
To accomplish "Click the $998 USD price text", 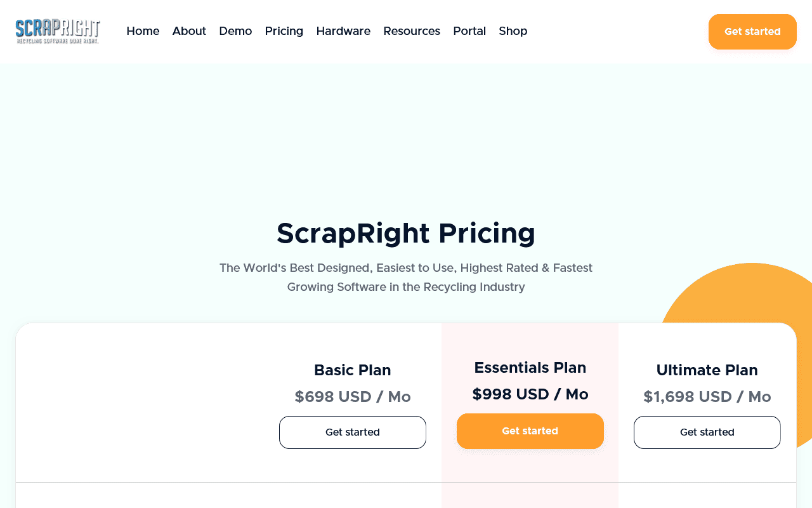I will click(x=530, y=394).
